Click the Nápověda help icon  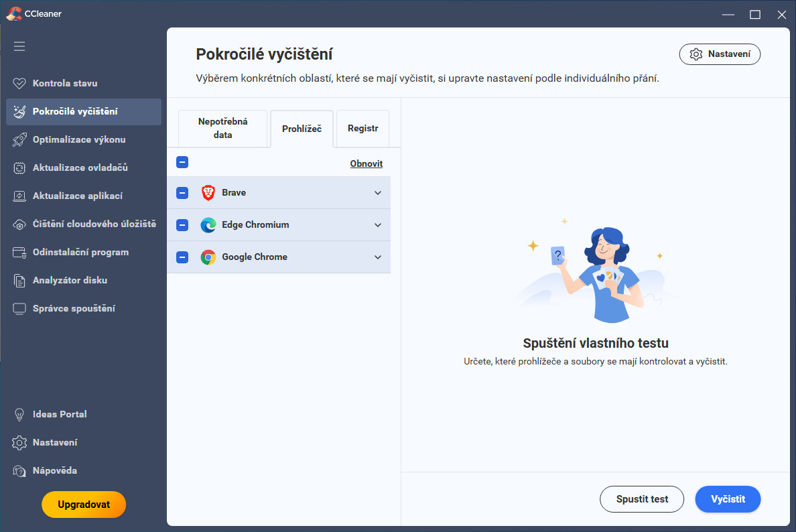[x=19, y=471]
